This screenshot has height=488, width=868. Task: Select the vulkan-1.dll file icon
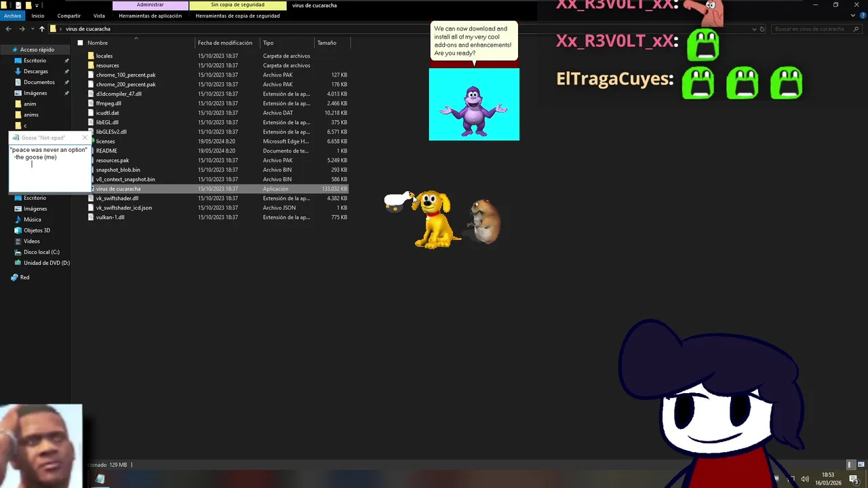pos(91,217)
